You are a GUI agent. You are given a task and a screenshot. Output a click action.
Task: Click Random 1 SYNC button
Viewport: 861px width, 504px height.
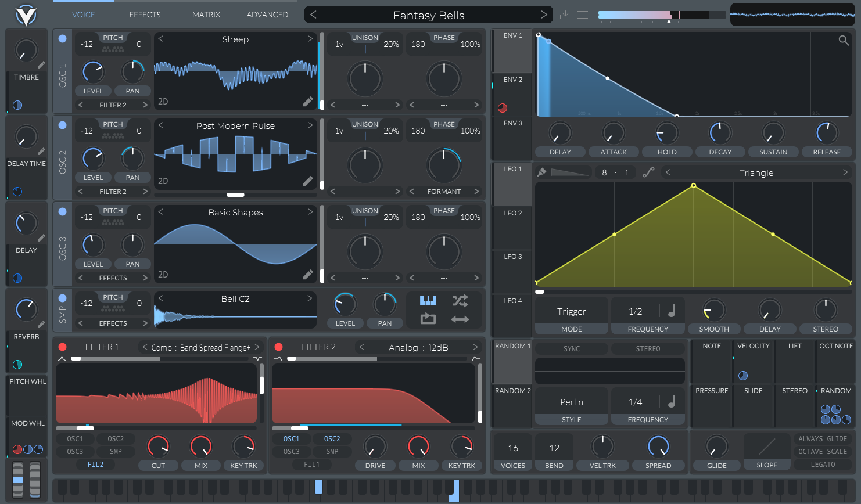click(x=572, y=349)
